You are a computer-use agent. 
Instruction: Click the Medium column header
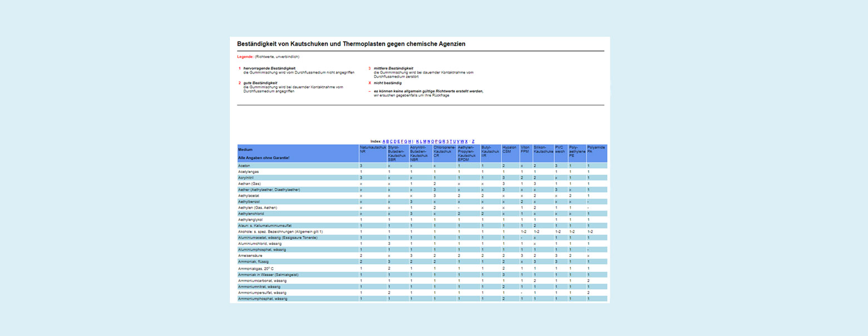pyautogui.click(x=245, y=150)
